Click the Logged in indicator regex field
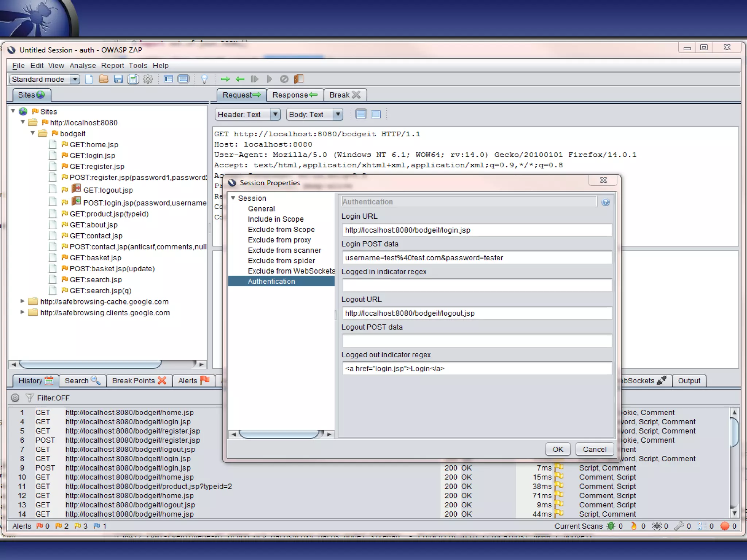Image resolution: width=747 pixels, height=560 pixels. click(x=477, y=285)
